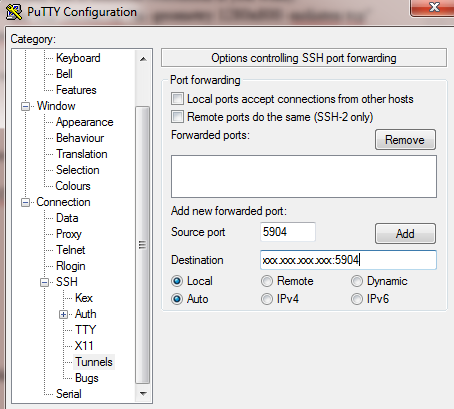The height and width of the screenshot is (409, 454).
Task: Click the category tree scroll up arrow
Action: coord(143,59)
